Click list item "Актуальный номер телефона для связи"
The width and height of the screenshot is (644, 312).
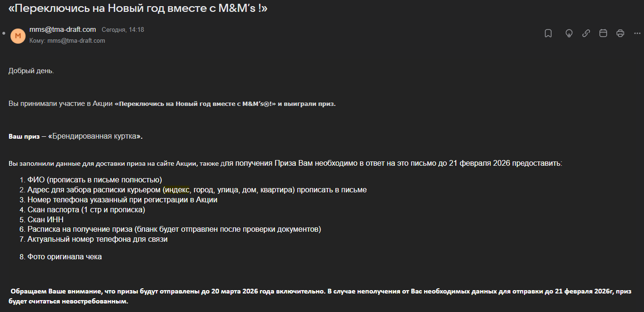click(97, 239)
